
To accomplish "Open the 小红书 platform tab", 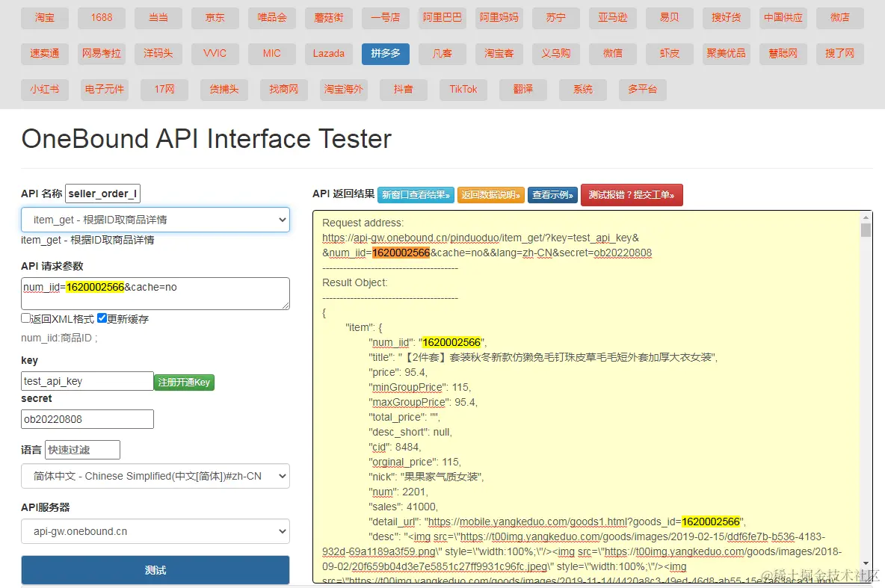I will [x=45, y=89].
